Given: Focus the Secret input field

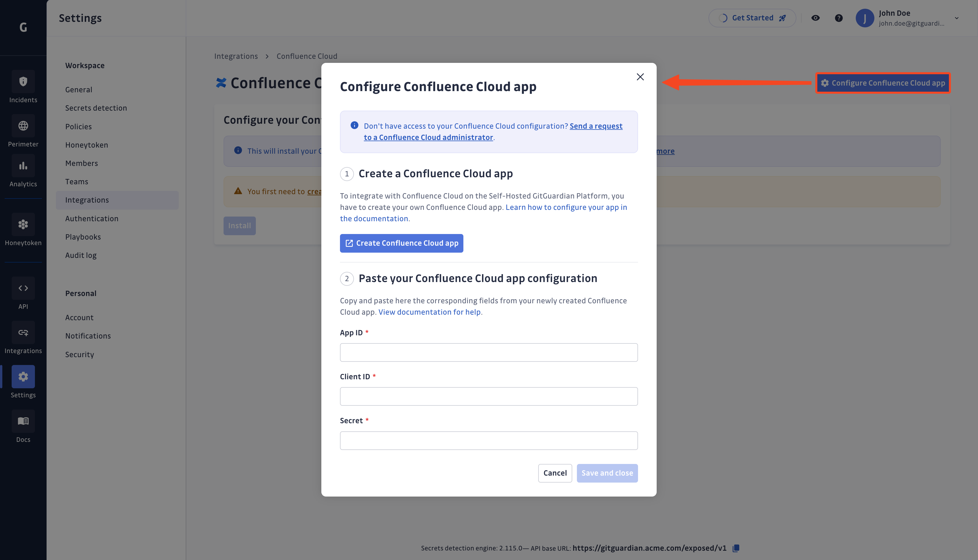Looking at the screenshot, I should pos(489,440).
